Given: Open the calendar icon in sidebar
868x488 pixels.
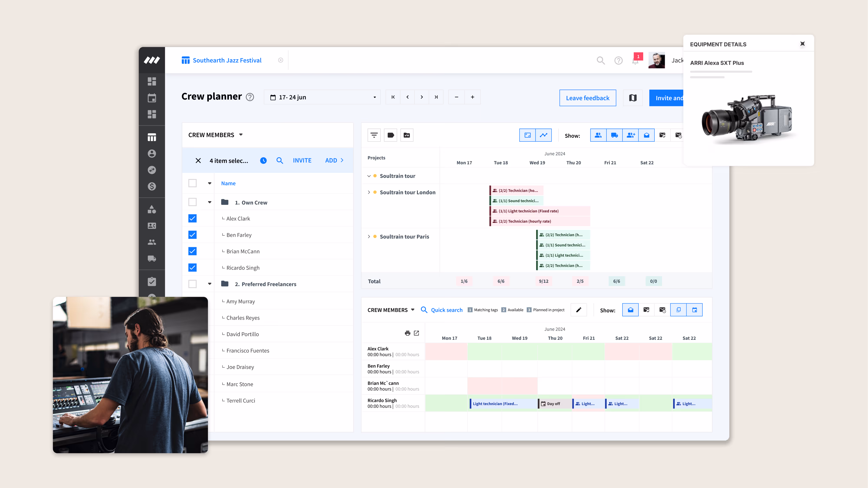Looking at the screenshot, I should (x=152, y=98).
